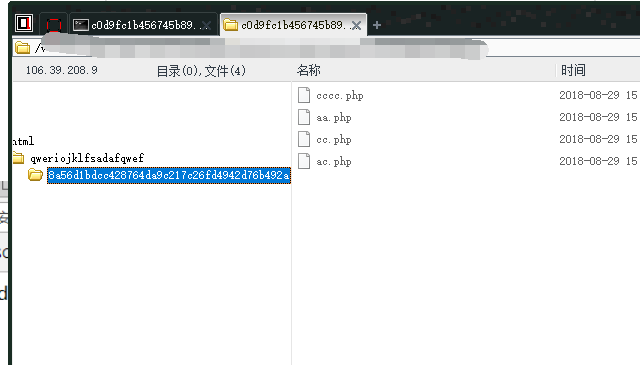Close the terminal tab
Image resolution: width=640 pixels, height=365 pixels.
pyautogui.click(x=207, y=26)
